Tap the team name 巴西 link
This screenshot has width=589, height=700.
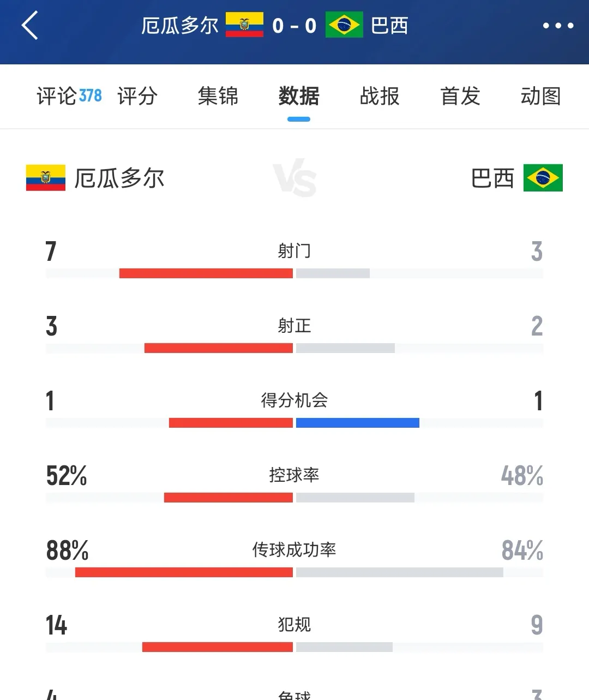[x=490, y=178]
